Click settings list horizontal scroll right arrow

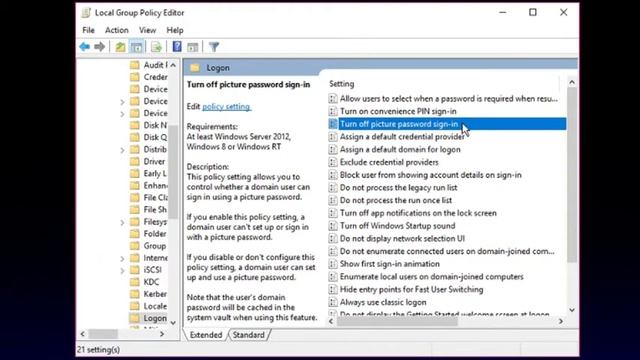pos(561,321)
